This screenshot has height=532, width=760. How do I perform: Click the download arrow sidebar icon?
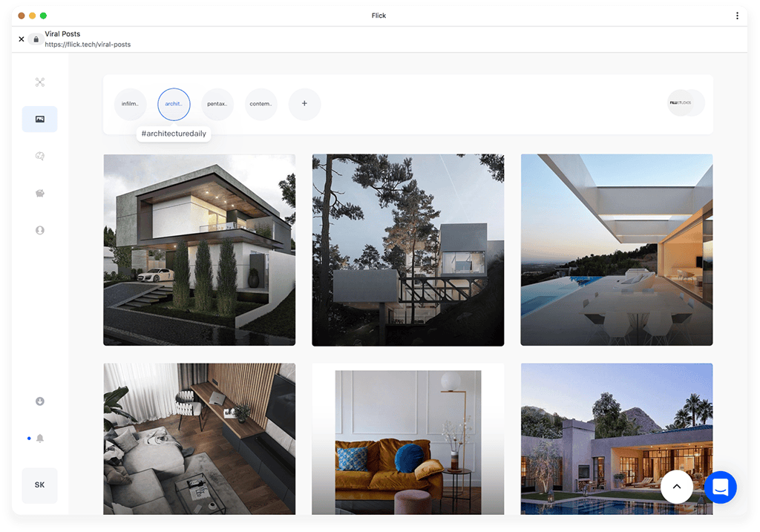coord(40,401)
